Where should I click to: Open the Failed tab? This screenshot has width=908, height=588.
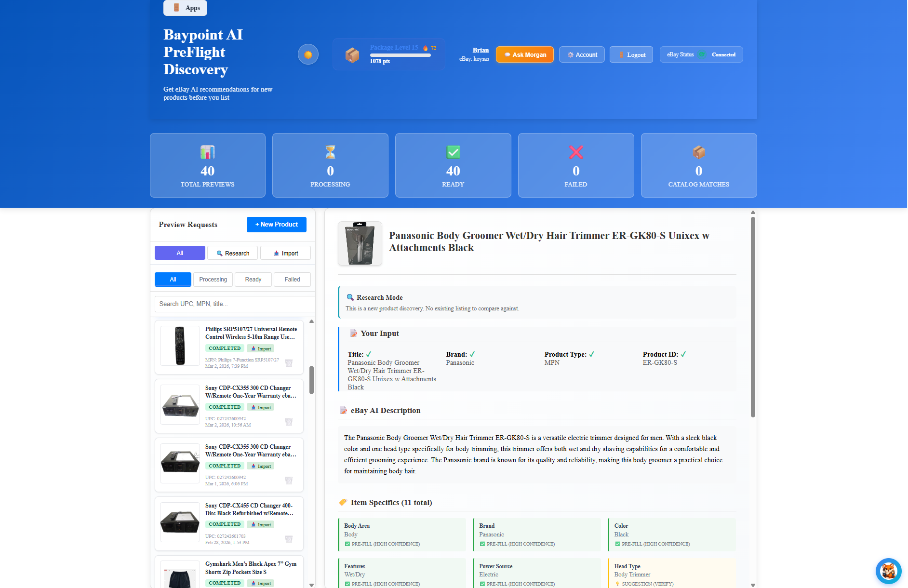pyautogui.click(x=292, y=279)
